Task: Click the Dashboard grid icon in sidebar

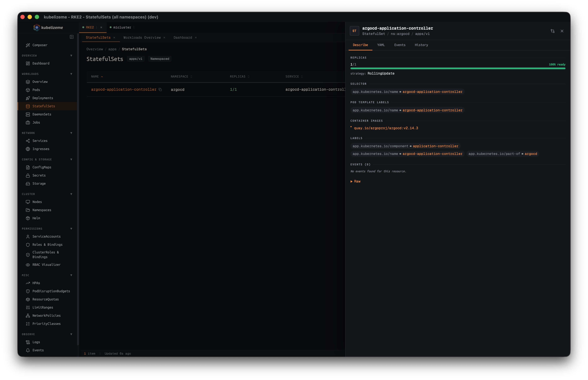Action: click(28, 63)
